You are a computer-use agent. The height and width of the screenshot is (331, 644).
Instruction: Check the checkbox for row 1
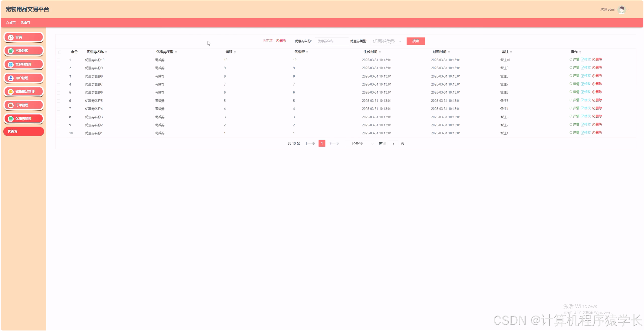click(x=58, y=60)
